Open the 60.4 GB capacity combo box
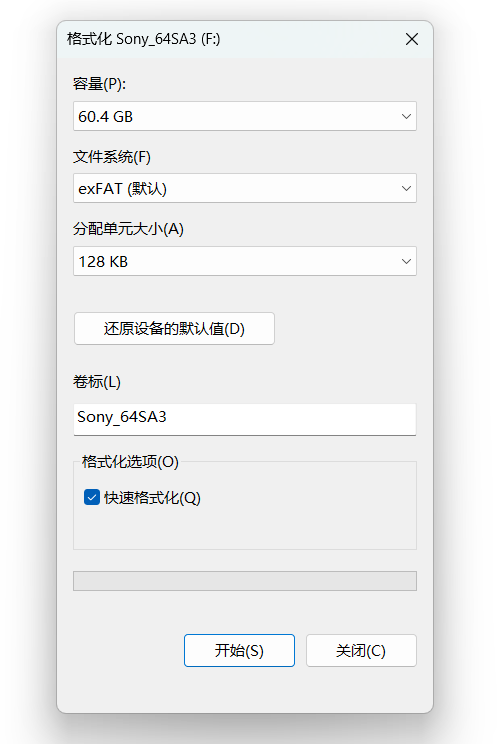This screenshot has height=744, width=498. click(x=245, y=116)
